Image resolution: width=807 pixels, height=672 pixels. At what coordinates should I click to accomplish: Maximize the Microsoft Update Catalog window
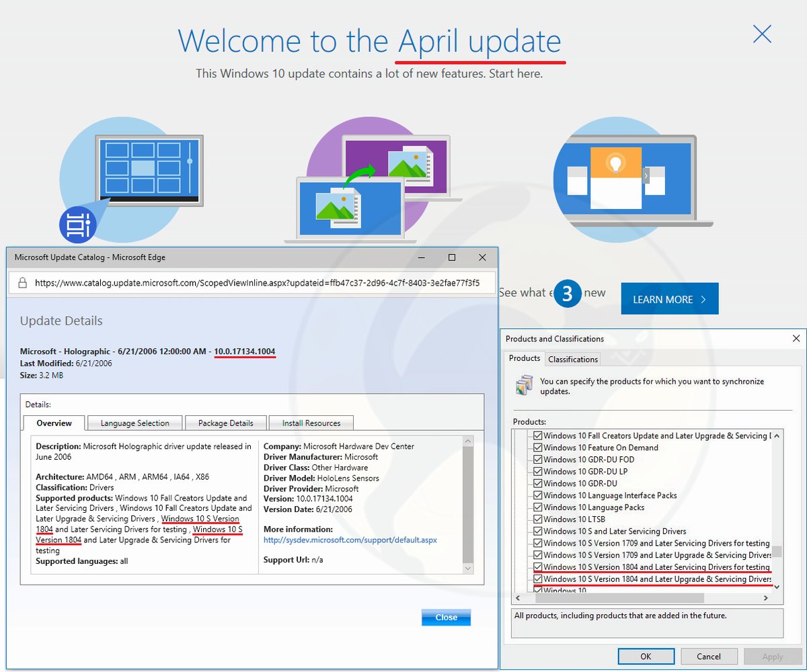pos(452,257)
